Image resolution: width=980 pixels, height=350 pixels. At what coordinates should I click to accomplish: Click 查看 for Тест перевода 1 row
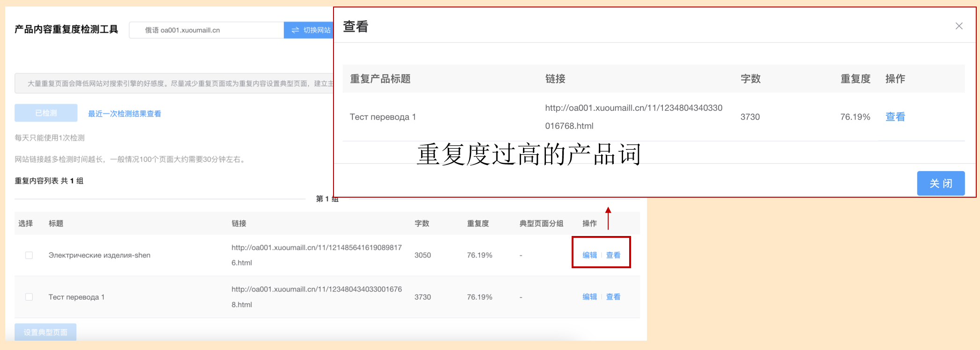(x=613, y=297)
